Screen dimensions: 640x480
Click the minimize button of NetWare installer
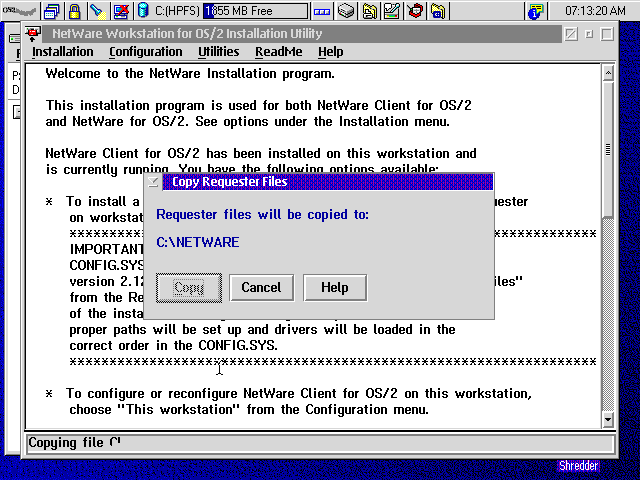click(x=589, y=34)
